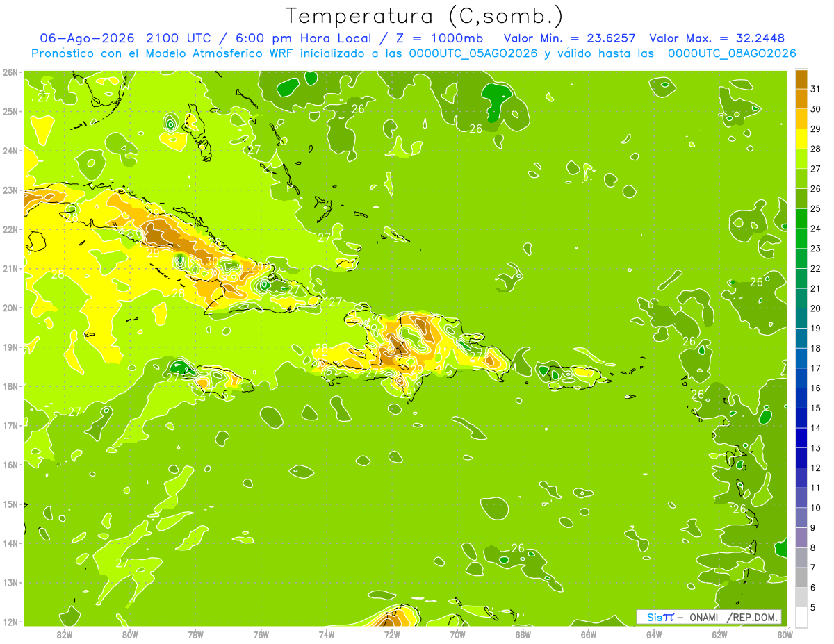This screenshot has width=834, height=644.
Task: Click the '26N' latitude axis label
Action: pos(11,72)
